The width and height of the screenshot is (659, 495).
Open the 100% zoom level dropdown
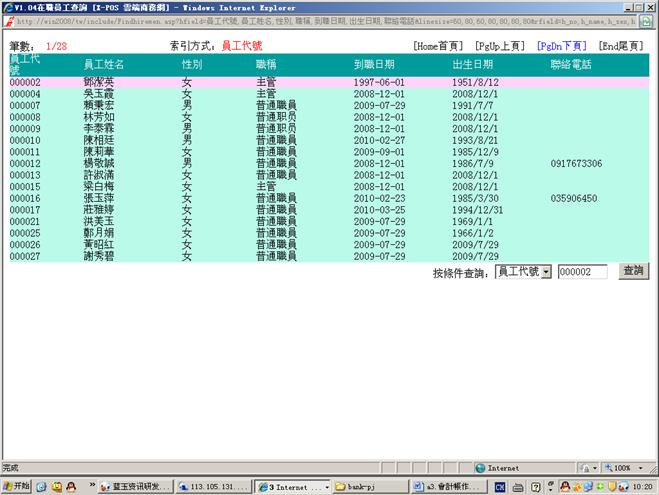(627, 468)
